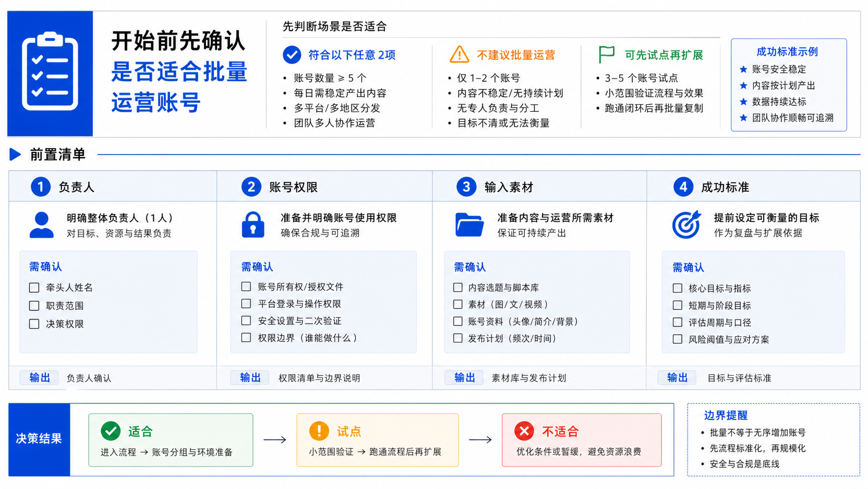868x489 pixels.
Task: Click the star beside 团队协作顺畅可追溯
Action: [743, 117]
